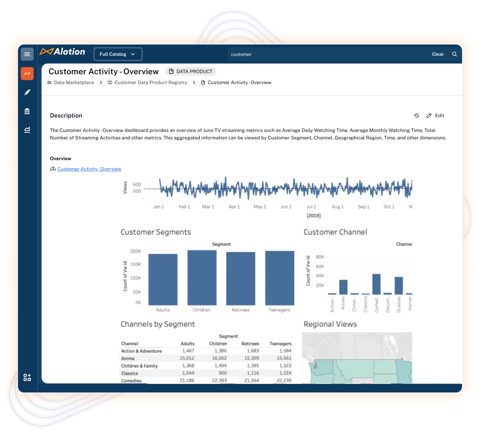Click the Retirees column header in table
This screenshot has width=480, height=437.
250,344
